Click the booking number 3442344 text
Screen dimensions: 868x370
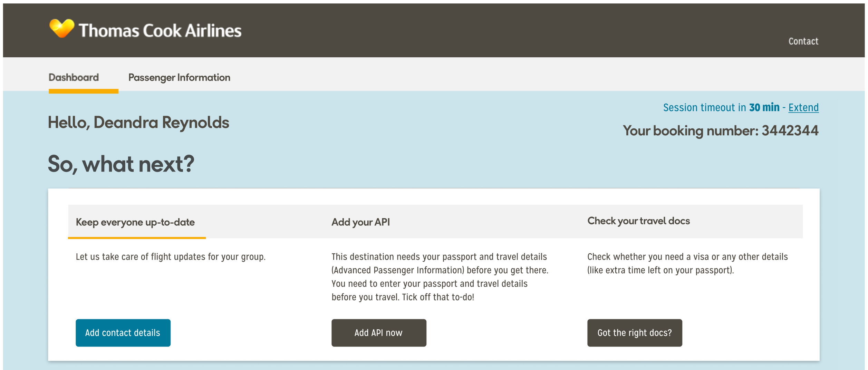790,131
